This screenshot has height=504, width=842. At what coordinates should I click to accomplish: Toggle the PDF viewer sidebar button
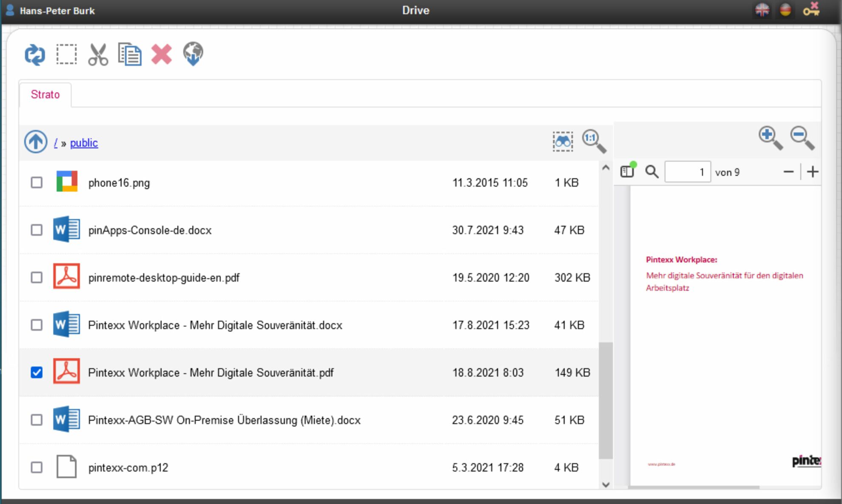click(627, 172)
